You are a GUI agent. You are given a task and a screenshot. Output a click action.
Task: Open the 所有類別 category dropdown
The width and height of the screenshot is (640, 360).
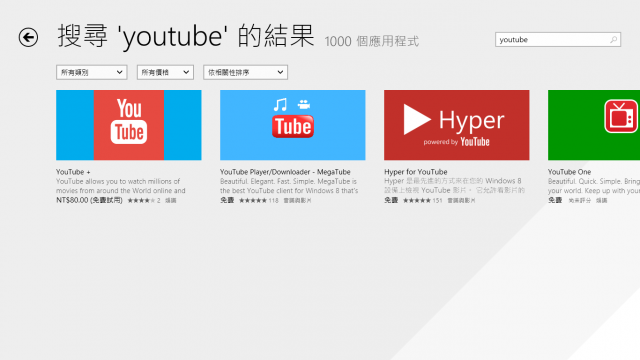(x=91, y=72)
